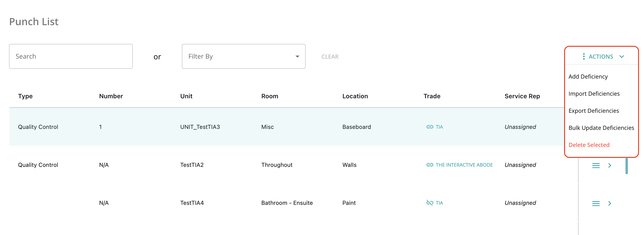This screenshot has height=235, width=644.
Task: Choose Bulk Update Deficiencies
Action: click(601, 128)
